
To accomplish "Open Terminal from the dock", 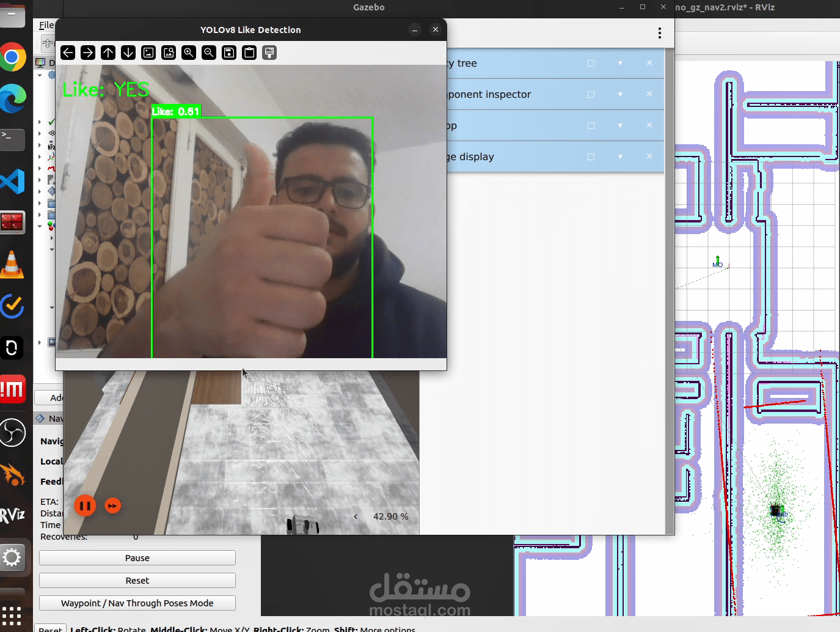I will click(12, 139).
